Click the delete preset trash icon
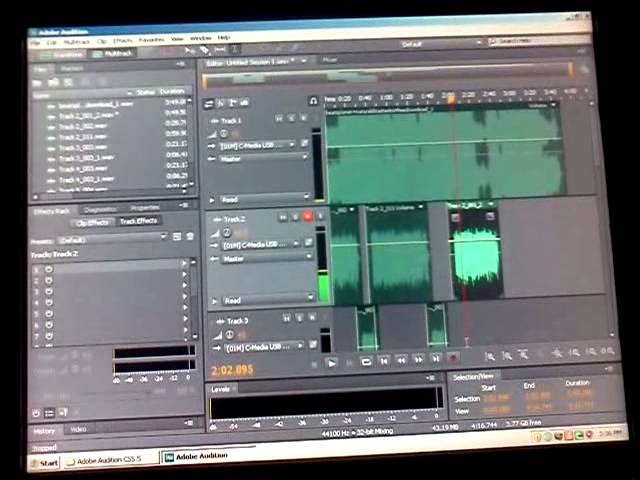This screenshot has height=480, width=640. tap(190, 236)
